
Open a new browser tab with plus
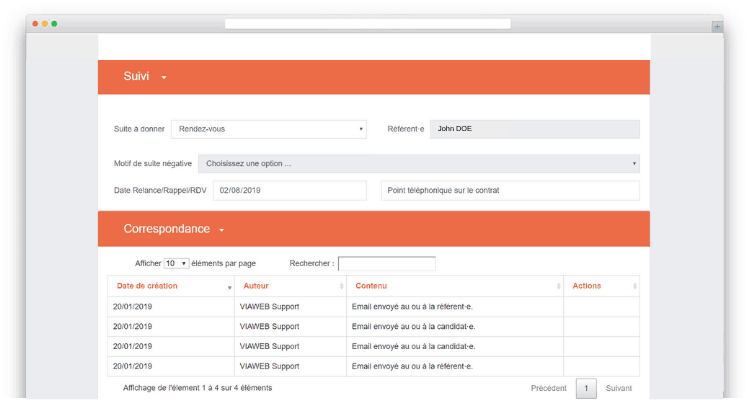(x=717, y=27)
